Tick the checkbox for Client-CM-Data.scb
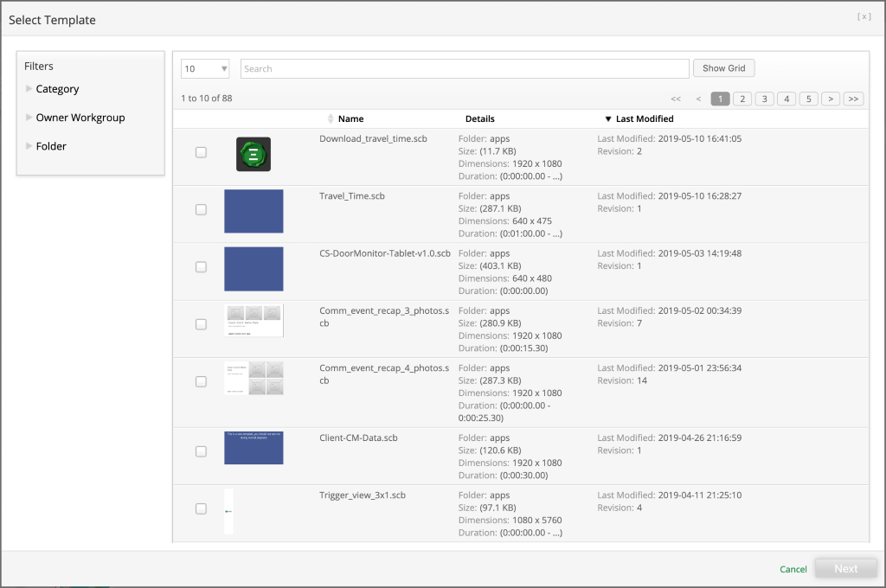 [x=201, y=451]
